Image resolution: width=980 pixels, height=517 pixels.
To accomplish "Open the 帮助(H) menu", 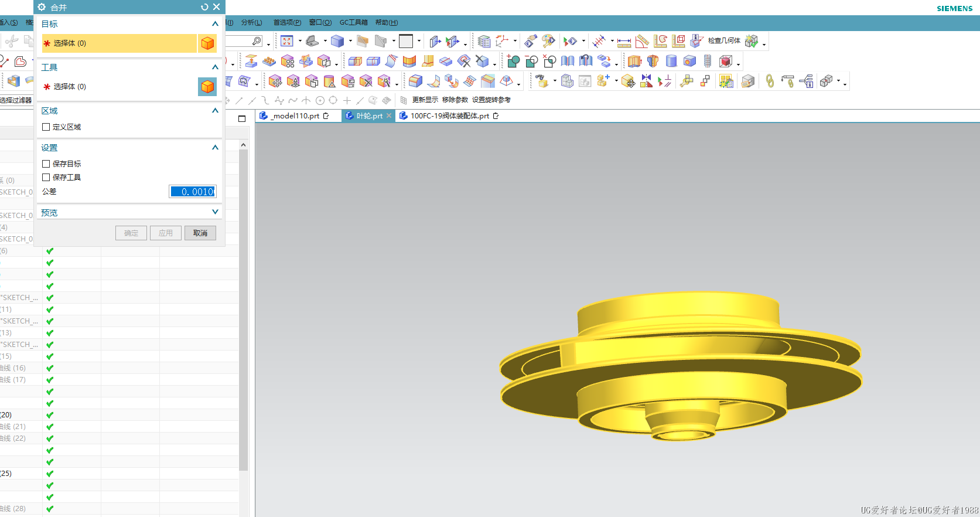I will coord(387,22).
